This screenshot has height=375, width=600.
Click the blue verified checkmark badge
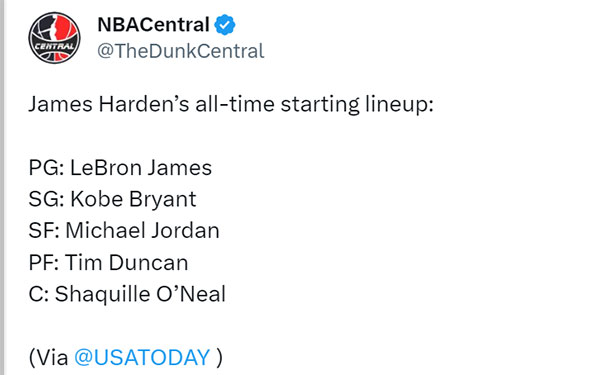click(225, 25)
